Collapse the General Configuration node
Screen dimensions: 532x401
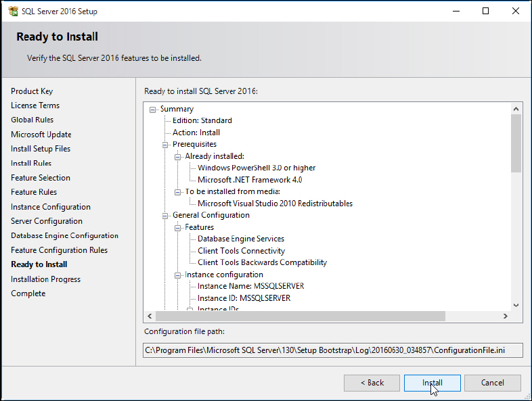coord(165,215)
